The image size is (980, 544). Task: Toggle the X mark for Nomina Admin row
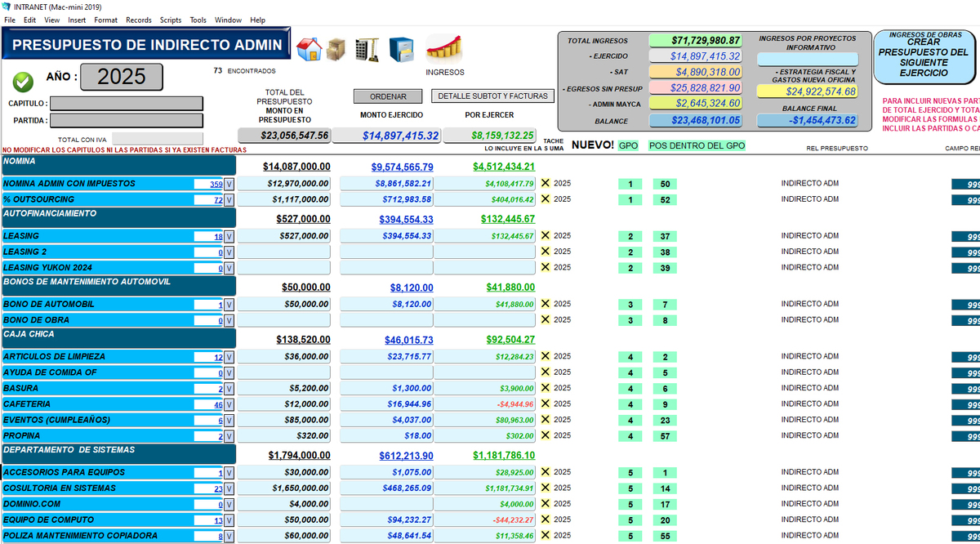(x=546, y=183)
